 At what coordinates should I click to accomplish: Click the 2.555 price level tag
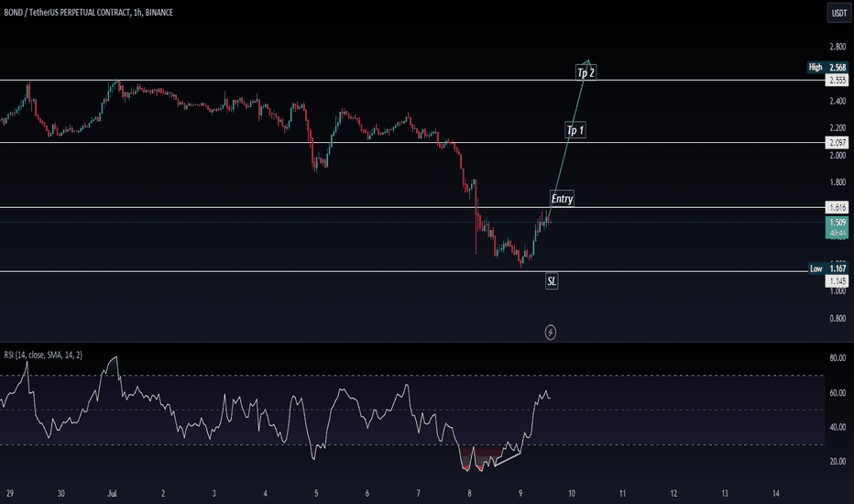(x=838, y=80)
